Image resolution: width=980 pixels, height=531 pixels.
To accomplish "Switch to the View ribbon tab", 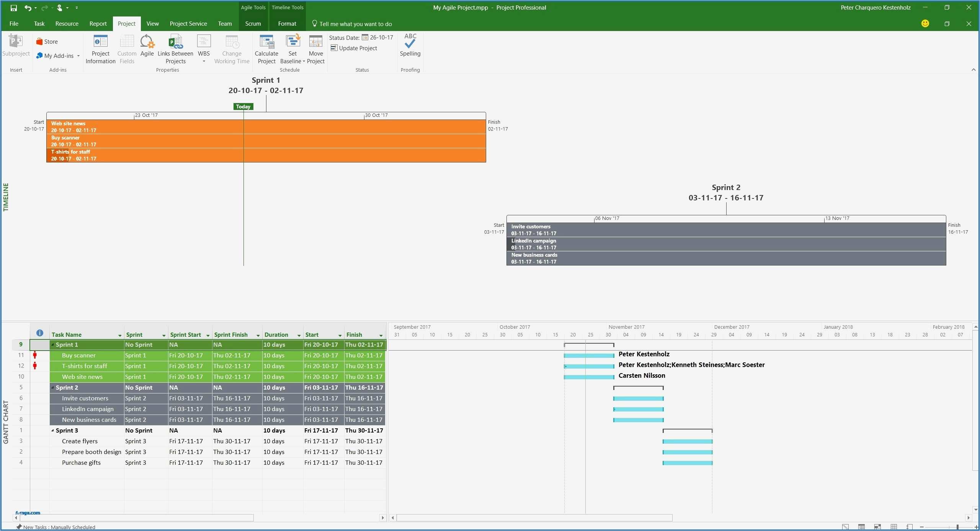I will 152,24.
